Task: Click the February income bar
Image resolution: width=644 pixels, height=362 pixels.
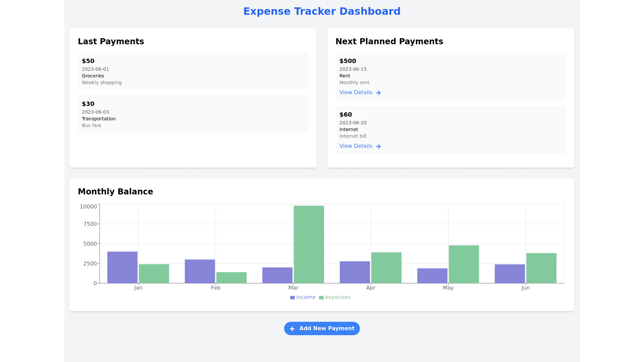Action: pos(200,271)
